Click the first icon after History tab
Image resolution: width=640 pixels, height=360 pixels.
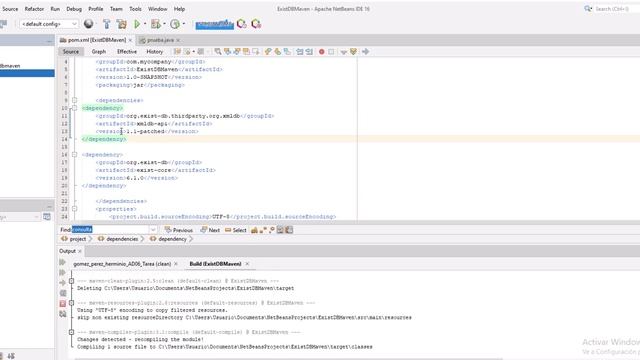177,52
